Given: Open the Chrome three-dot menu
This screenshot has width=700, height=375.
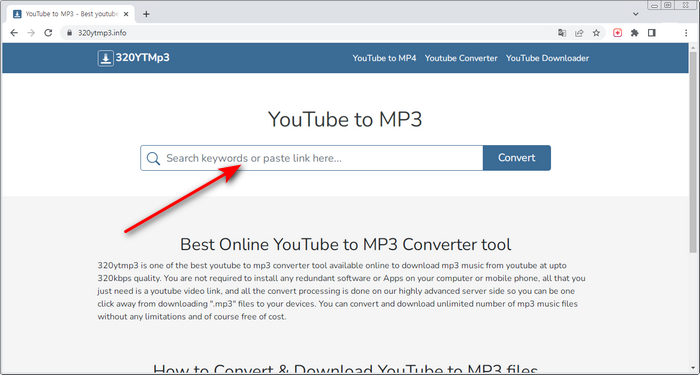Looking at the screenshot, I should pos(686,33).
